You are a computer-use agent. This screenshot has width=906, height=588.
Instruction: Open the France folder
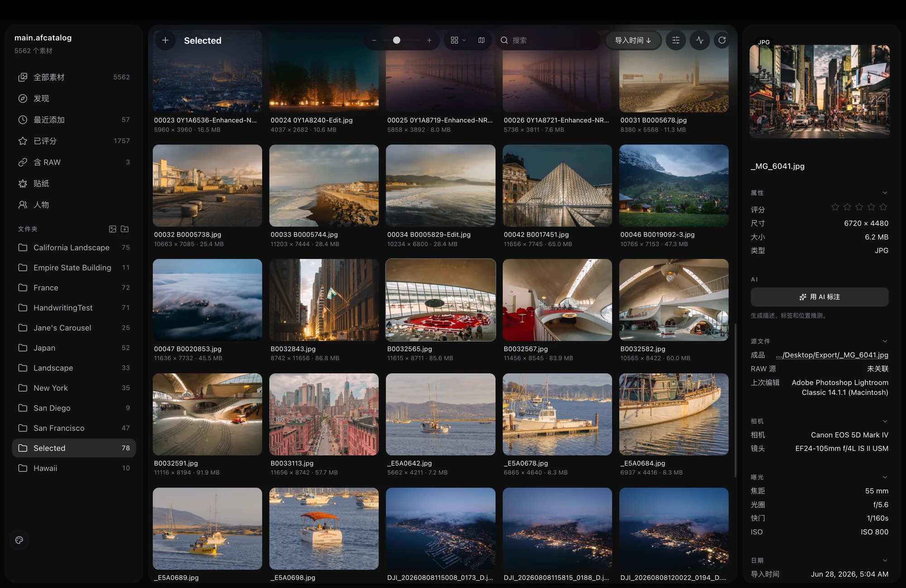[x=74, y=288]
